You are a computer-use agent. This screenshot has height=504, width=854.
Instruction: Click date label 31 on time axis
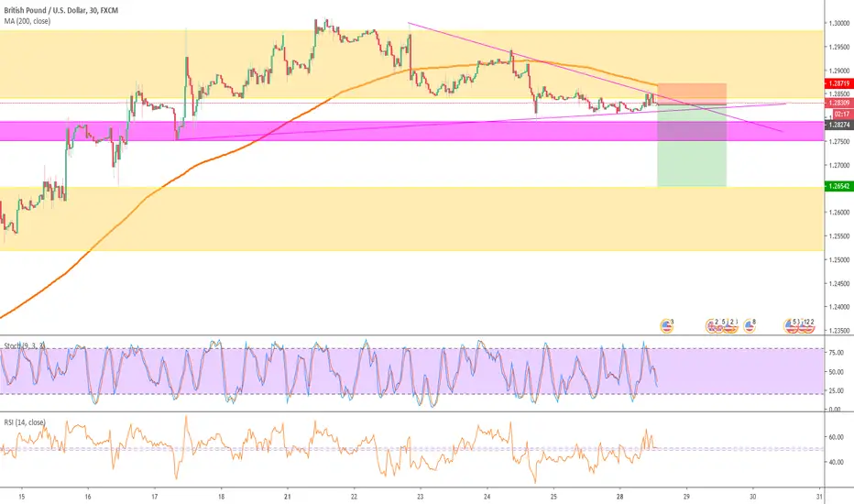[819, 497]
